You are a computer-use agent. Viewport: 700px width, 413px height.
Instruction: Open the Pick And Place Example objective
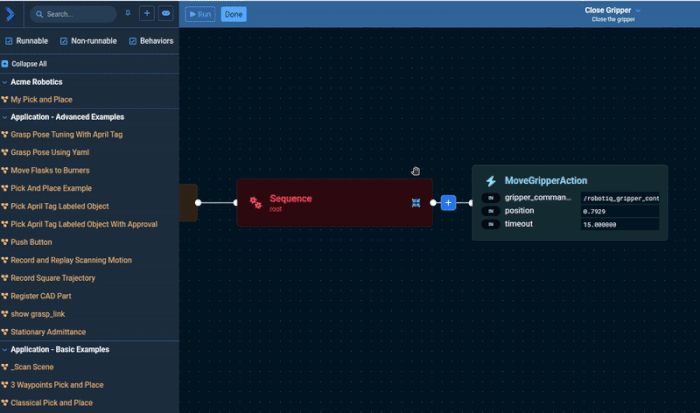(51, 188)
